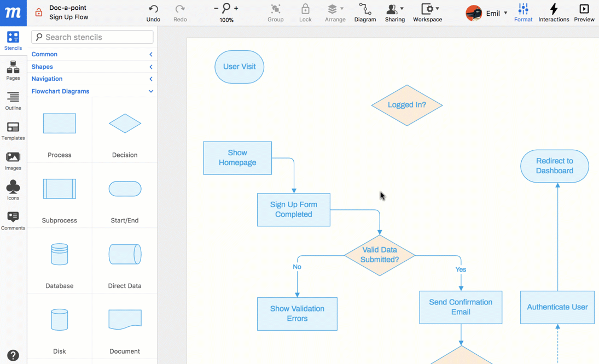The height and width of the screenshot is (364, 599).
Task: Open the Icons sidebar panel
Action: click(x=13, y=190)
